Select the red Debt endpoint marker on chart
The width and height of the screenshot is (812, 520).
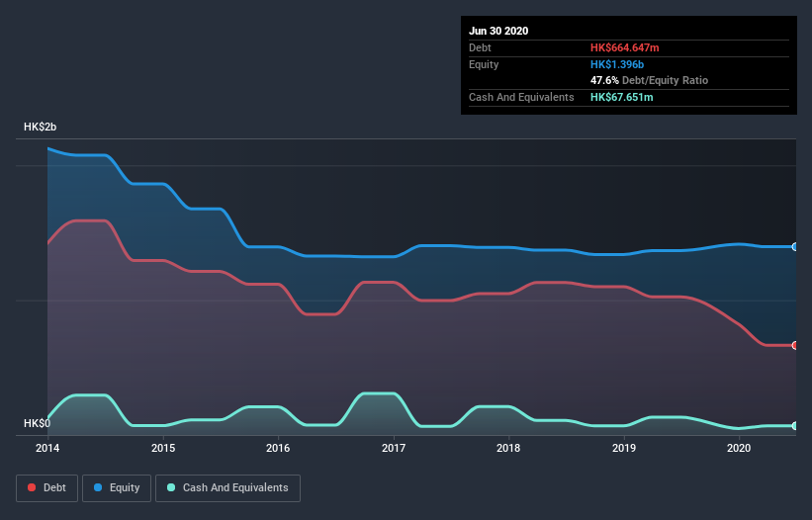tap(795, 345)
